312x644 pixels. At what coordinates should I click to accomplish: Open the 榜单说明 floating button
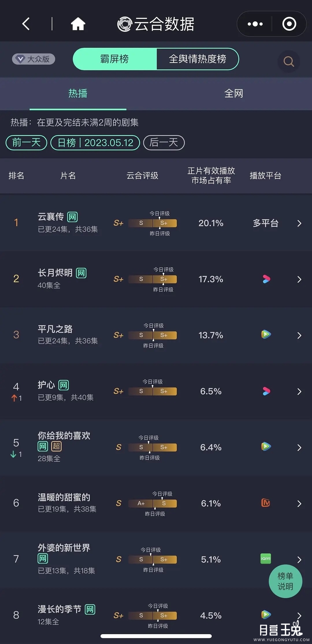[x=285, y=581]
